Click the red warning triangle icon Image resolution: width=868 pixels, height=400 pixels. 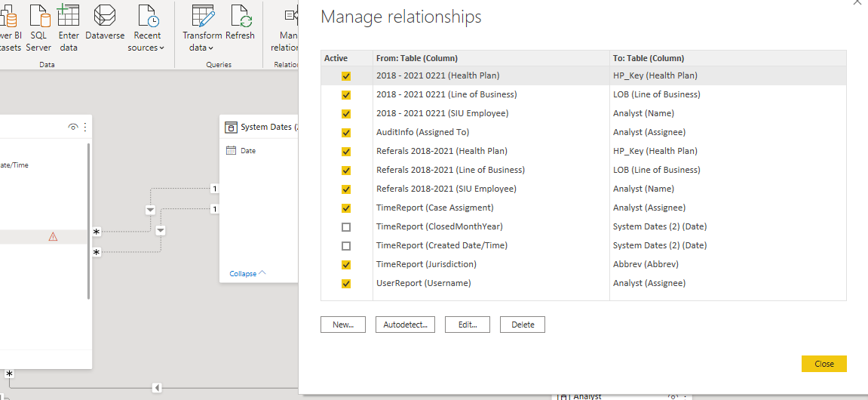(53, 236)
